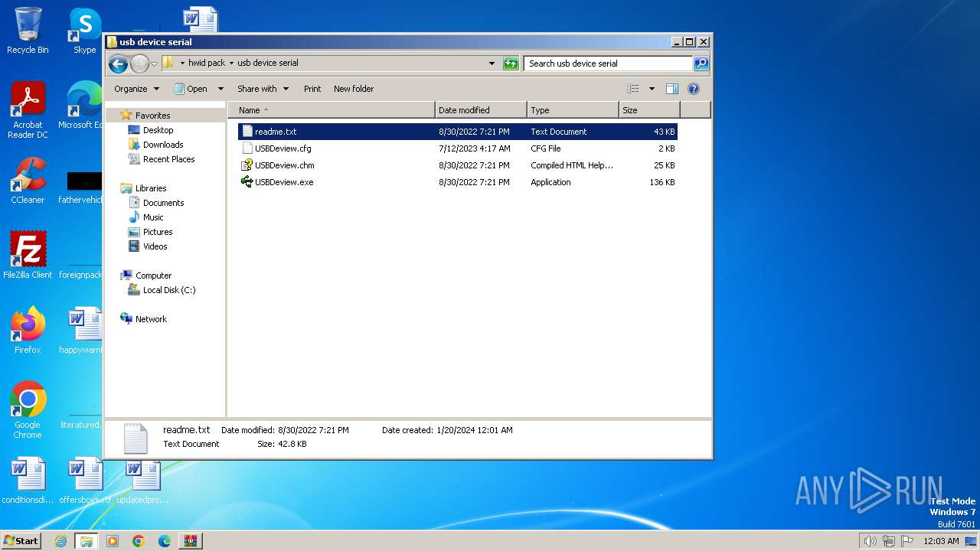Click the Help question mark icon
The height and width of the screenshot is (551, 980).
pyautogui.click(x=694, y=89)
